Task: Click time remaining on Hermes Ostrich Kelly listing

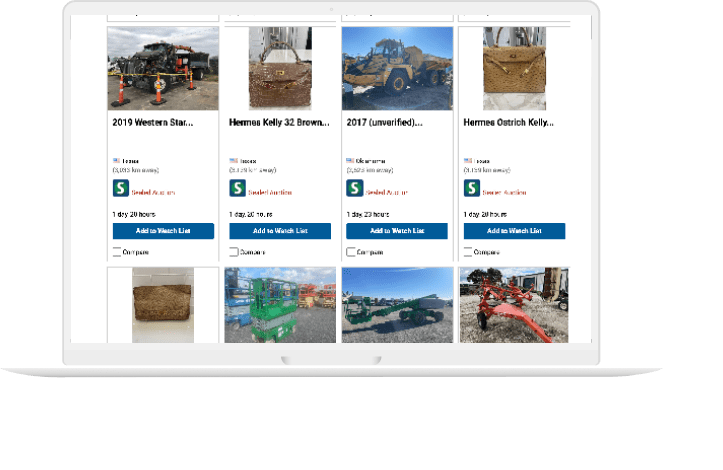Action: point(486,214)
